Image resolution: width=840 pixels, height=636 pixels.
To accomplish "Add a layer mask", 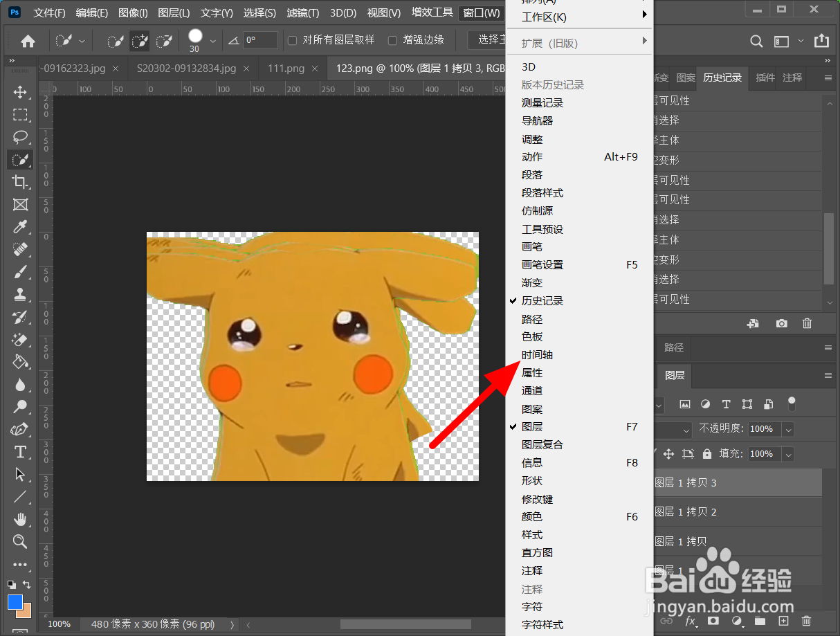I will pos(713,621).
